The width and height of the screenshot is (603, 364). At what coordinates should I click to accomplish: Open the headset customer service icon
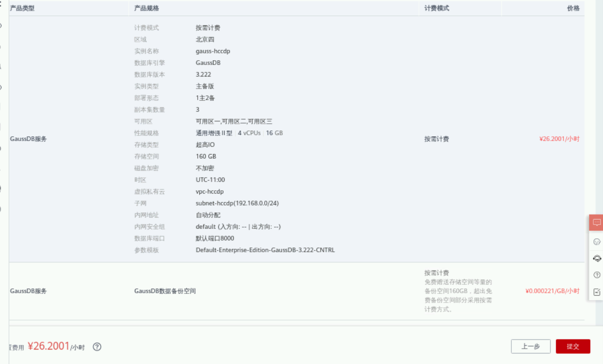[x=597, y=259]
